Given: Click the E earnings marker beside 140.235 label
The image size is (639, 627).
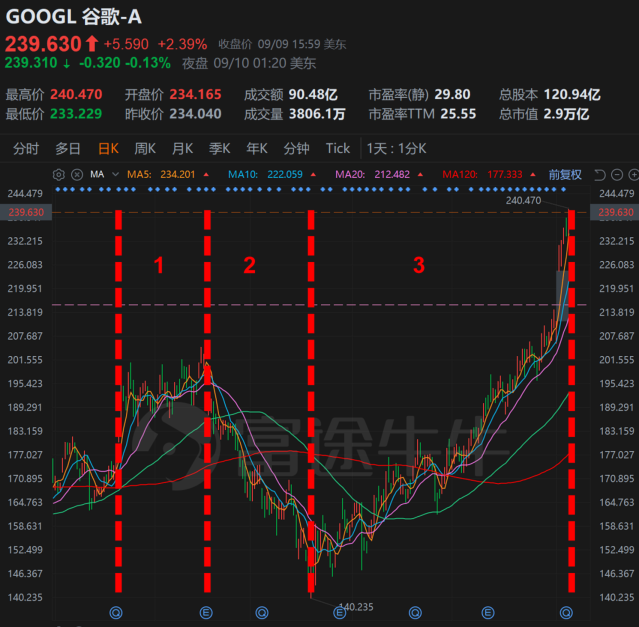Looking at the screenshot, I should click(339, 612).
